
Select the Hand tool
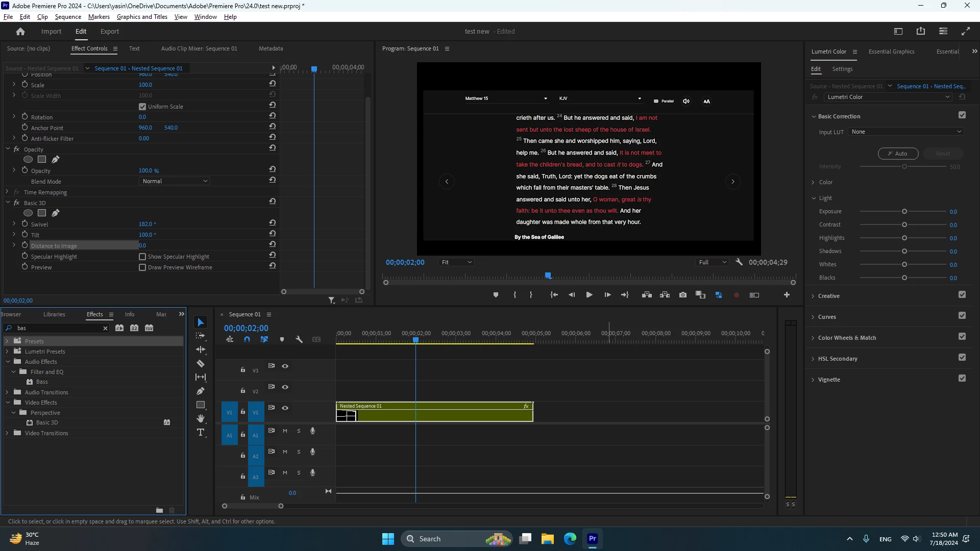[x=201, y=418]
